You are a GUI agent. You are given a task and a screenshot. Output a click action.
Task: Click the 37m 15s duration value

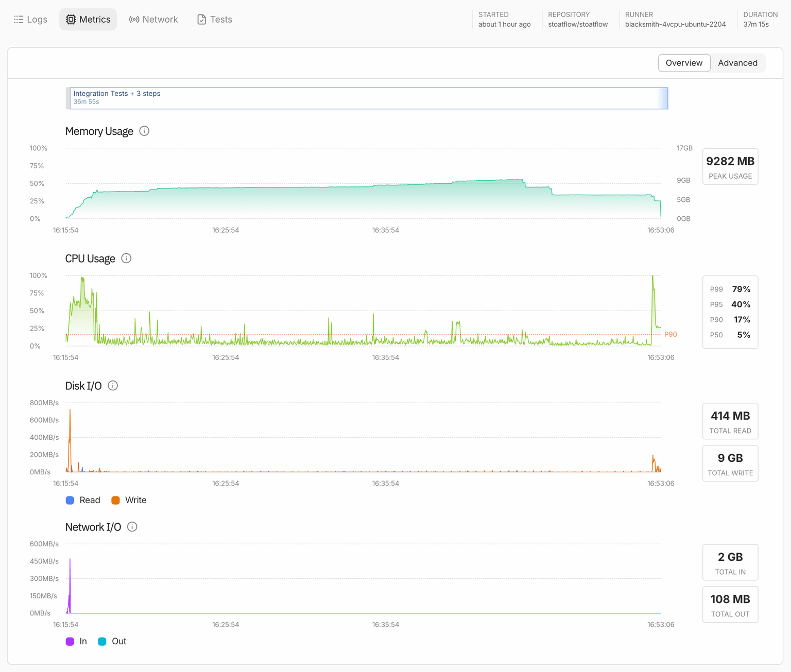coord(756,24)
